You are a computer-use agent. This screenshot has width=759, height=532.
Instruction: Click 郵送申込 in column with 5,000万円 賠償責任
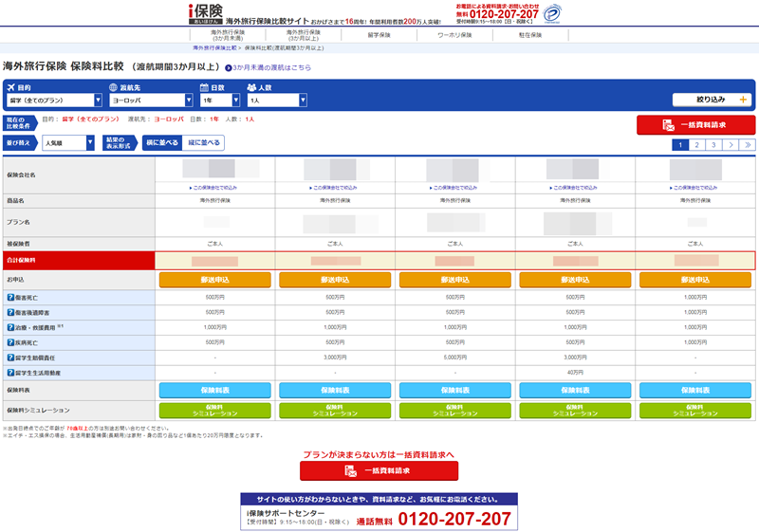click(455, 280)
